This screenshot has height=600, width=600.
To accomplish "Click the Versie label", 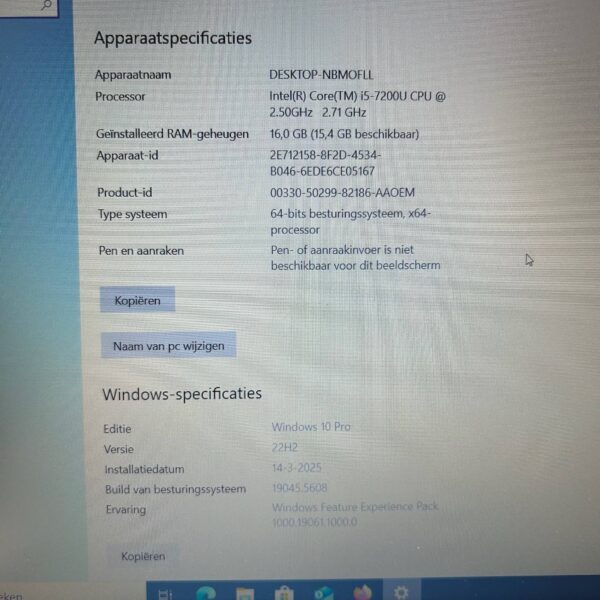I will (119, 449).
